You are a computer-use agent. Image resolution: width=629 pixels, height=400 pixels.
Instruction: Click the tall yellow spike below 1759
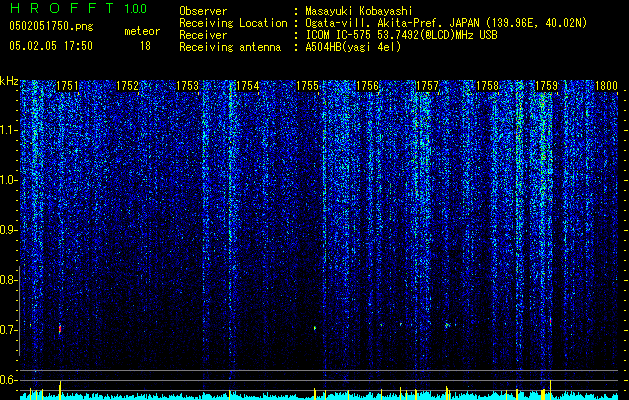(x=550, y=390)
